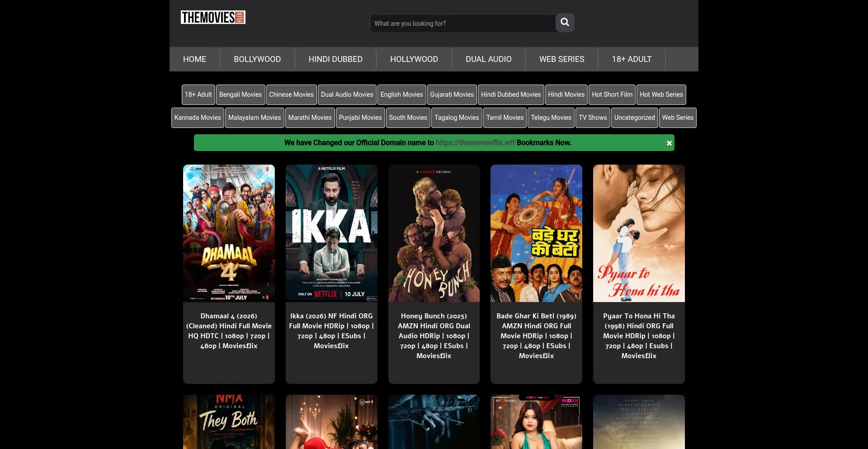The width and height of the screenshot is (868, 449).
Task: Click the Malayalam Movies category button
Action: (x=255, y=118)
